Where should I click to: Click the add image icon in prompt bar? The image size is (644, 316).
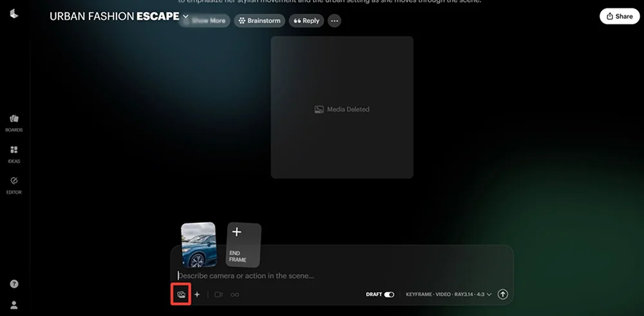pyautogui.click(x=181, y=294)
